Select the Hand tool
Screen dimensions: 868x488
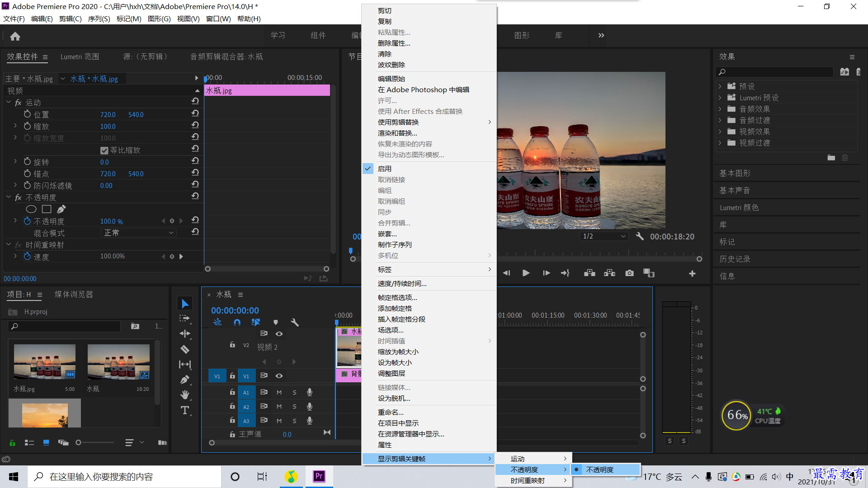(185, 395)
